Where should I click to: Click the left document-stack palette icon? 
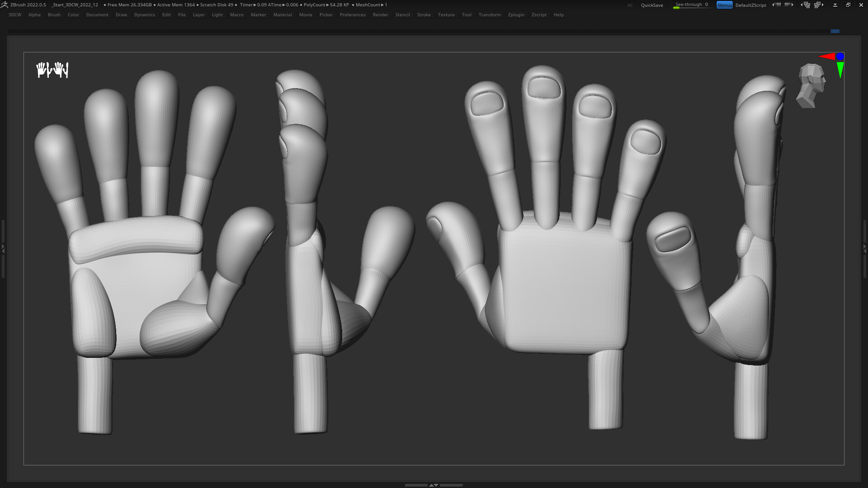point(805,5)
